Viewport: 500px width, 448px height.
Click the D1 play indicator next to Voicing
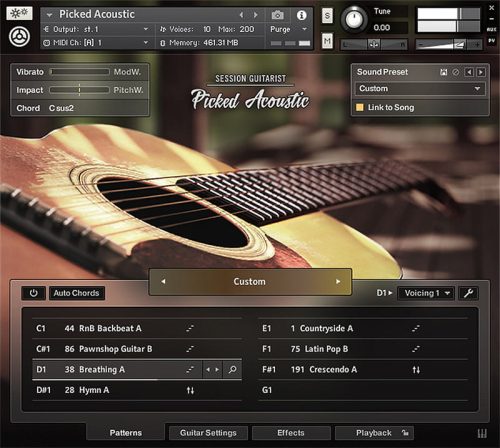coord(384,293)
